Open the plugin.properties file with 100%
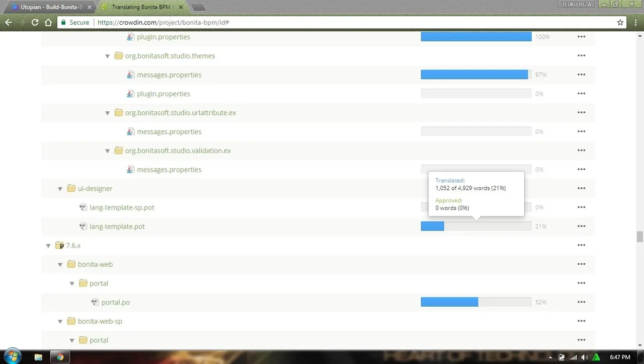The image size is (644, 364). coord(163,37)
